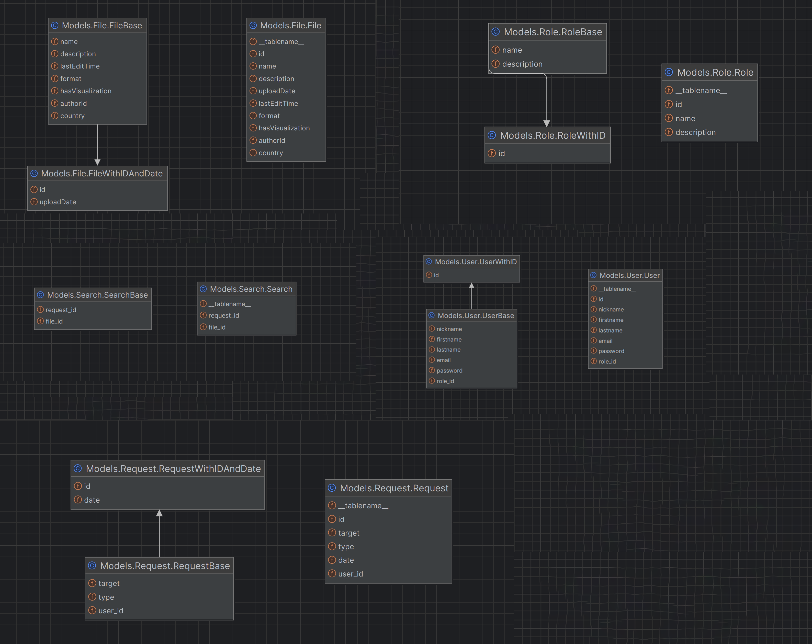This screenshot has width=812, height=644.
Task: Click the field icon next to hasVisualization in FileBase
Action: pos(55,91)
